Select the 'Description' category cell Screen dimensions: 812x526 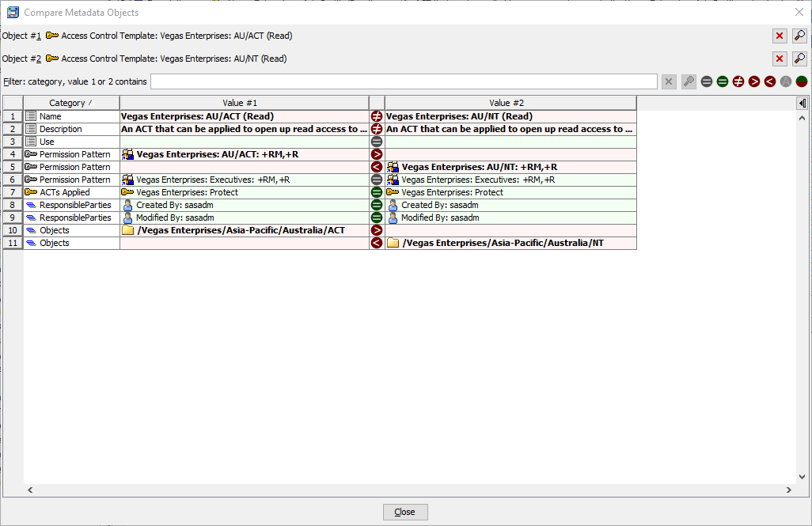(71, 129)
